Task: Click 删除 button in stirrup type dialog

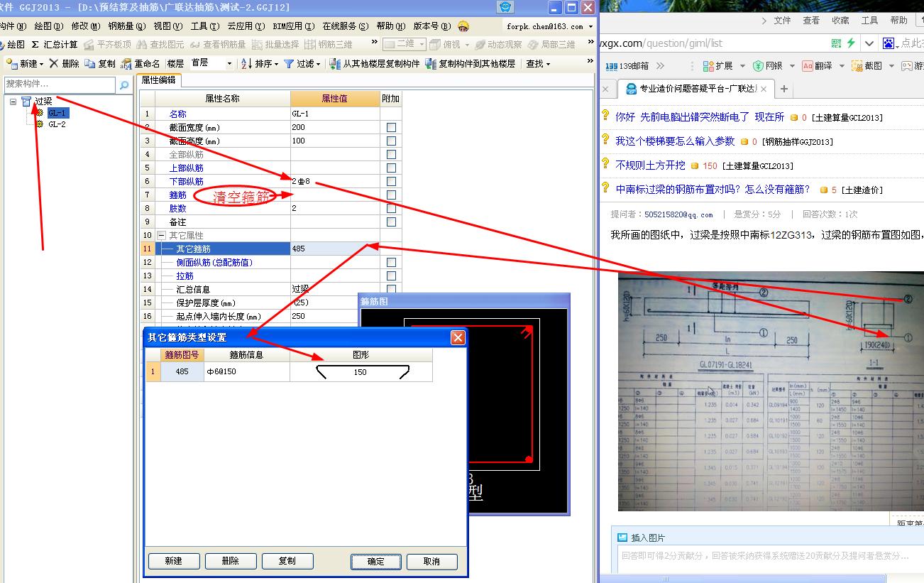Action: [231, 561]
